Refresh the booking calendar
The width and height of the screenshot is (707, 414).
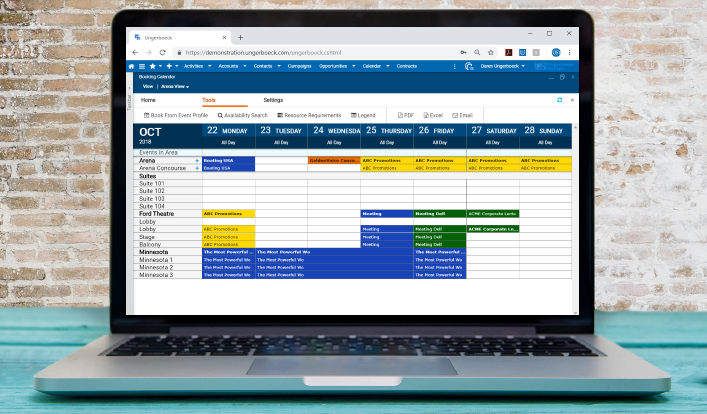(x=559, y=100)
